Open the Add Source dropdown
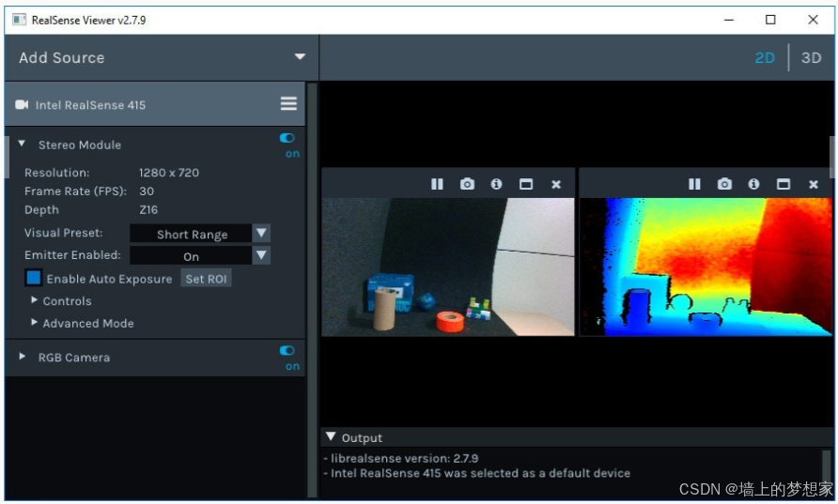This screenshot has width=838, height=504. (x=300, y=56)
